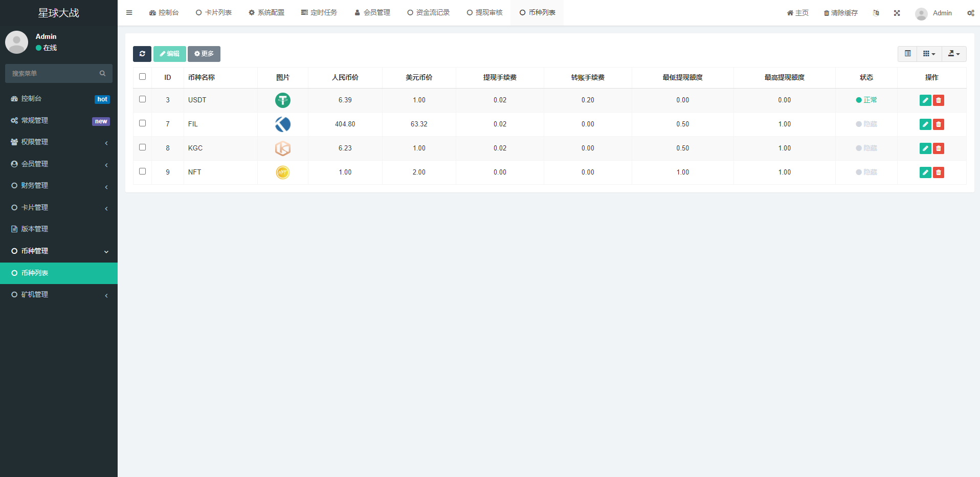Click the USDT coin logo image

[283, 100]
